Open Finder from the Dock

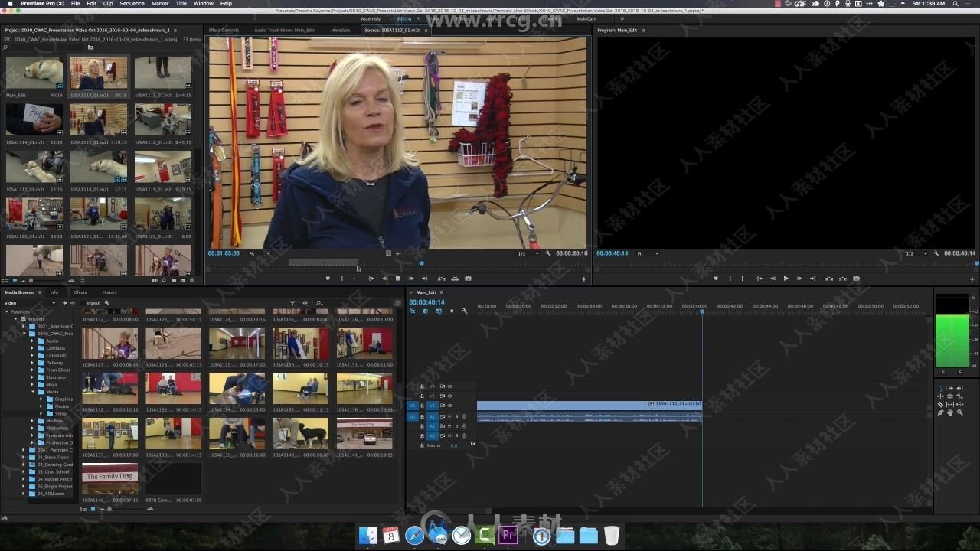tap(367, 536)
